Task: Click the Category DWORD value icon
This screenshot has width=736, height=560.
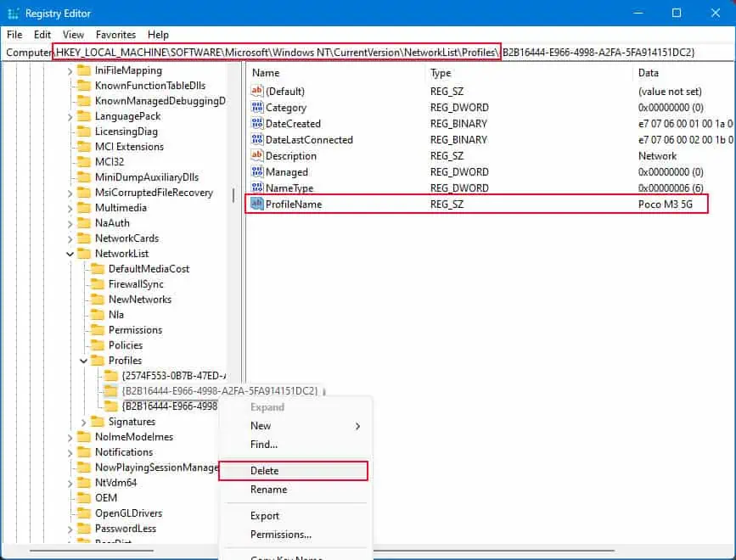Action: (259, 107)
